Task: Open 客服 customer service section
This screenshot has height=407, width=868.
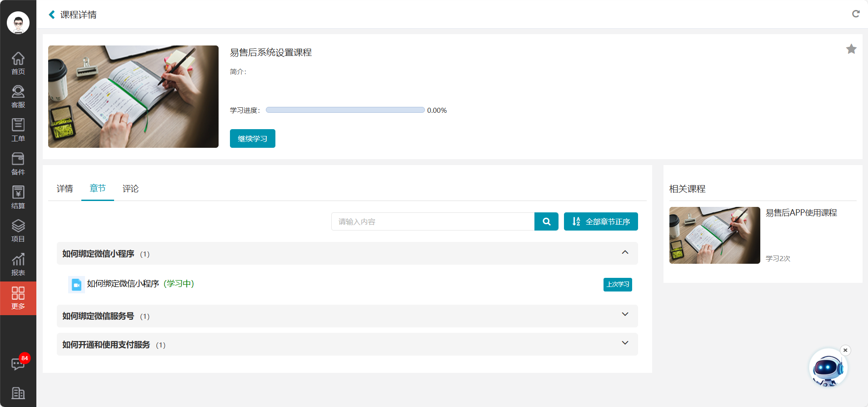Action: point(18,97)
